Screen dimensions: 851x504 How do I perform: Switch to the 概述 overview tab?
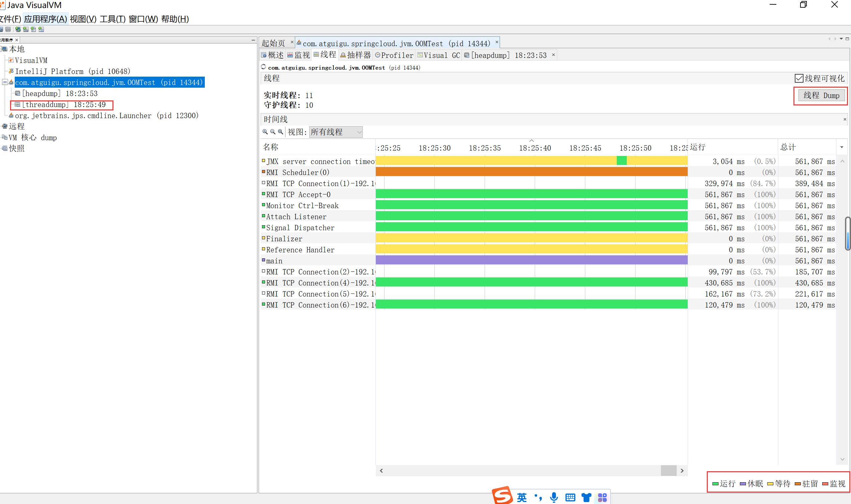point(272,55)
